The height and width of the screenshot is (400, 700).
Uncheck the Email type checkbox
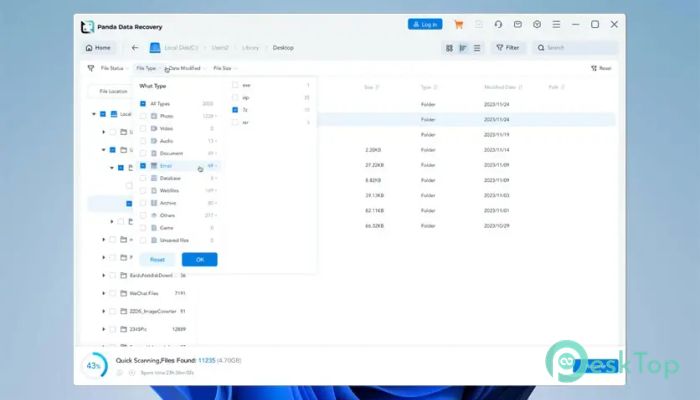tap(143, 166)
